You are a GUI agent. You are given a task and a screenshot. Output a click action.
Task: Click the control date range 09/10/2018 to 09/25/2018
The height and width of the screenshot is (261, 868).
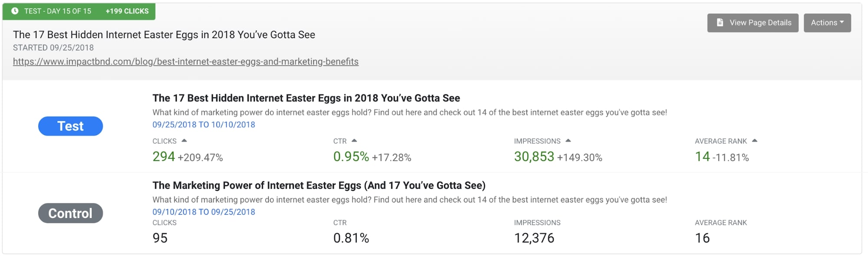[x=204, y=212]
